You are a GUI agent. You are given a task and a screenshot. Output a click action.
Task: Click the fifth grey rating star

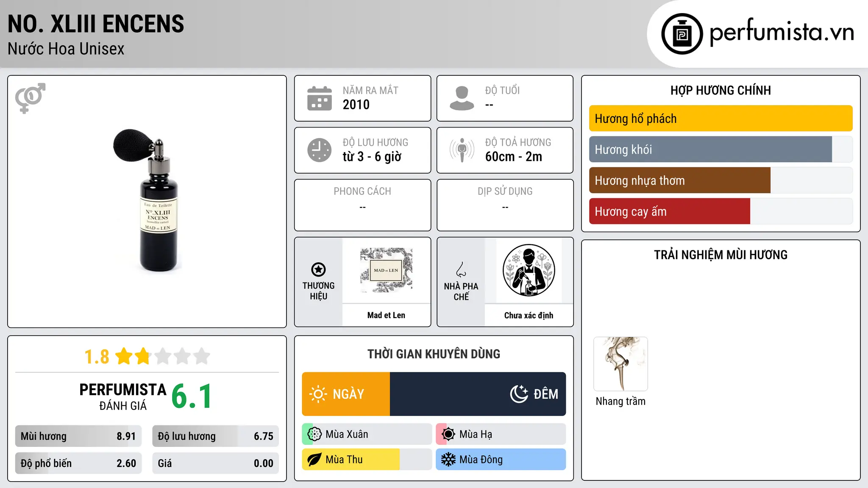pos(202,356)
